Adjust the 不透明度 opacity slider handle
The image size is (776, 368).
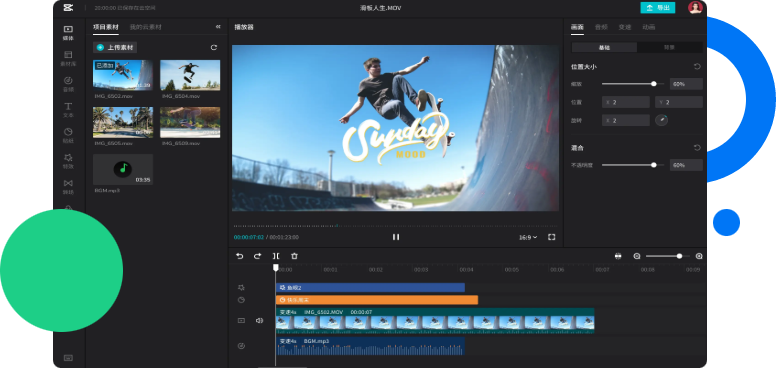coord(654,165)
